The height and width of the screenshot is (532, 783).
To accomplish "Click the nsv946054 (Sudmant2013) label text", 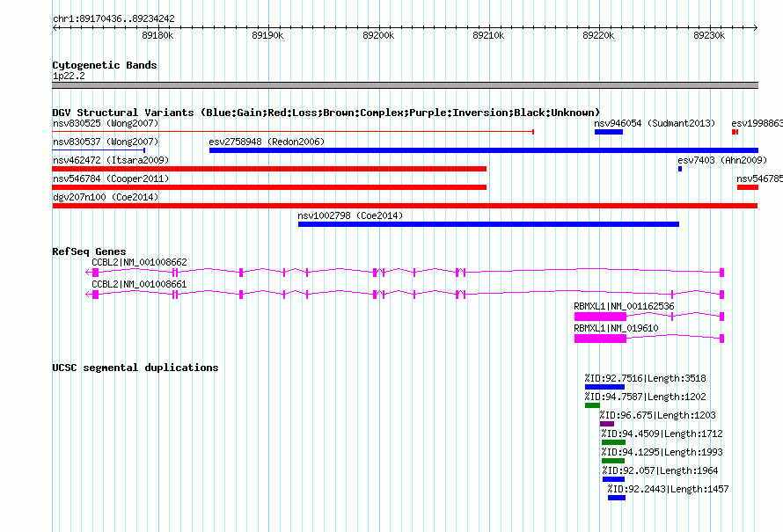I will [655, 123].
